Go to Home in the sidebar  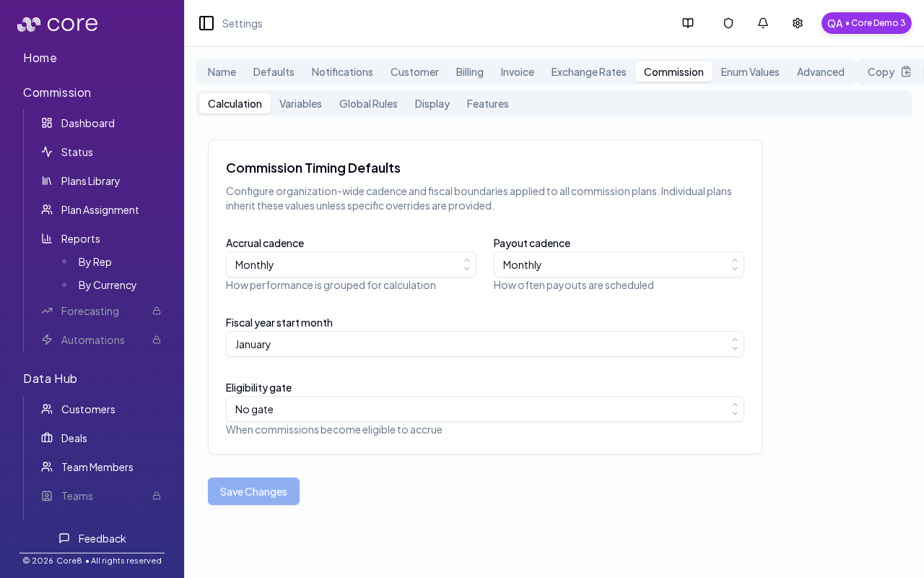click(40, 58)
